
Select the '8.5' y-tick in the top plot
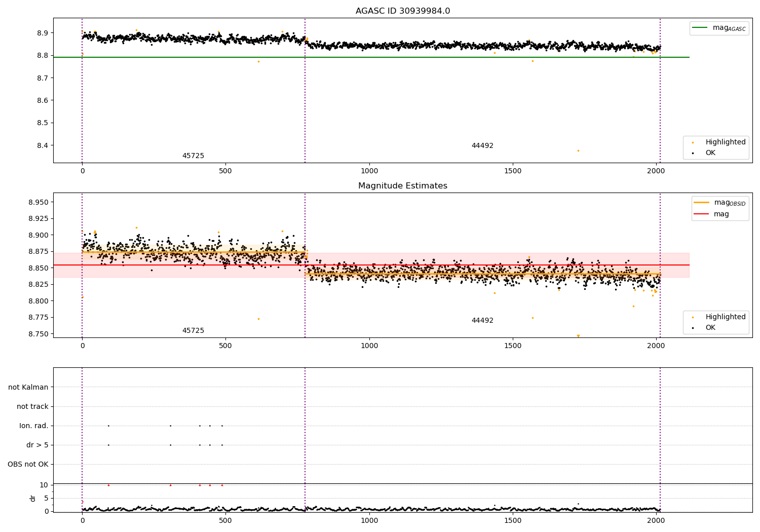43,123
